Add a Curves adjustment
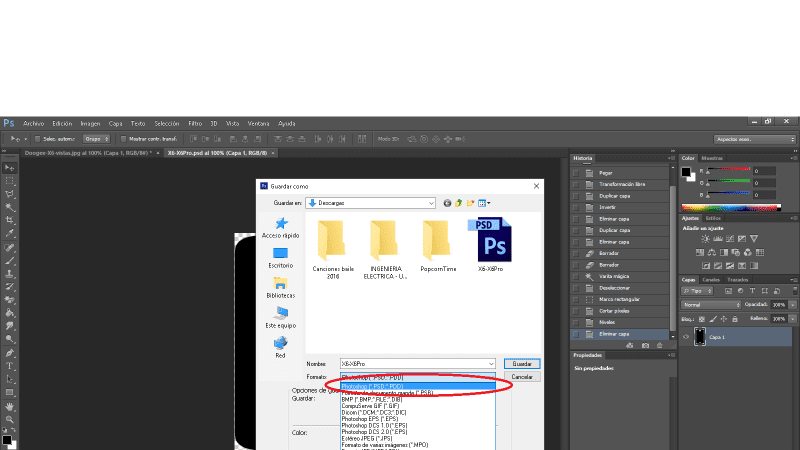800x450 pixels. (x=730, y=239)
